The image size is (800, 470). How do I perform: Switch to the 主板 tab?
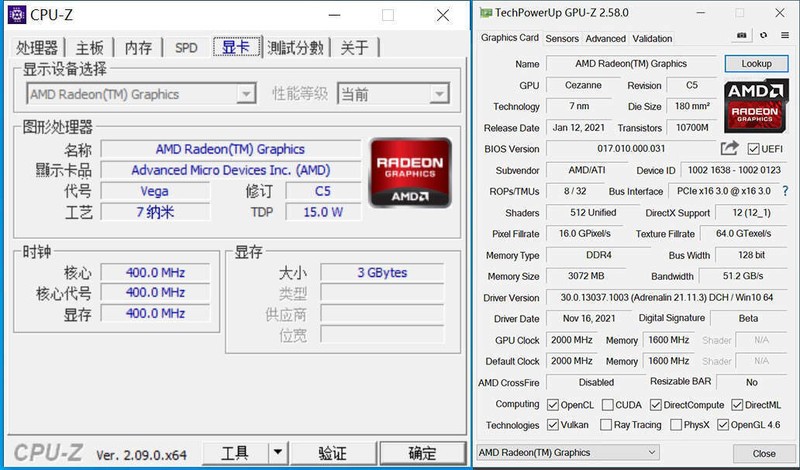[x=89, y=48]
